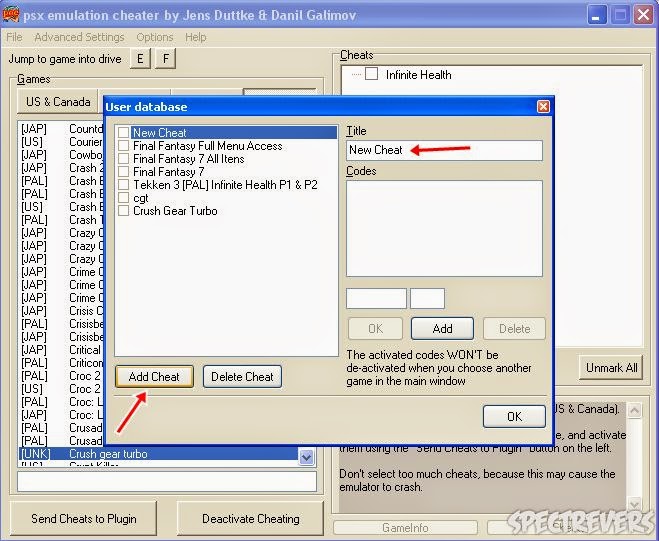The width and height of the screenshot is (659, 541).
Task: Enable Tekken 3 [PAL] Infinite Health checkbox
Action: coord(123,185)
